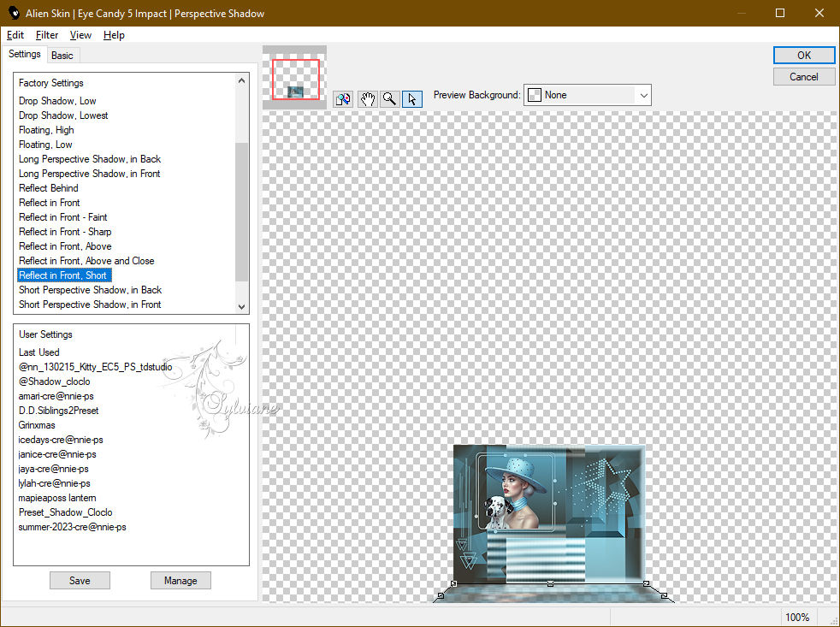
Task: Select the arrow selection tool
Action: 412,99
